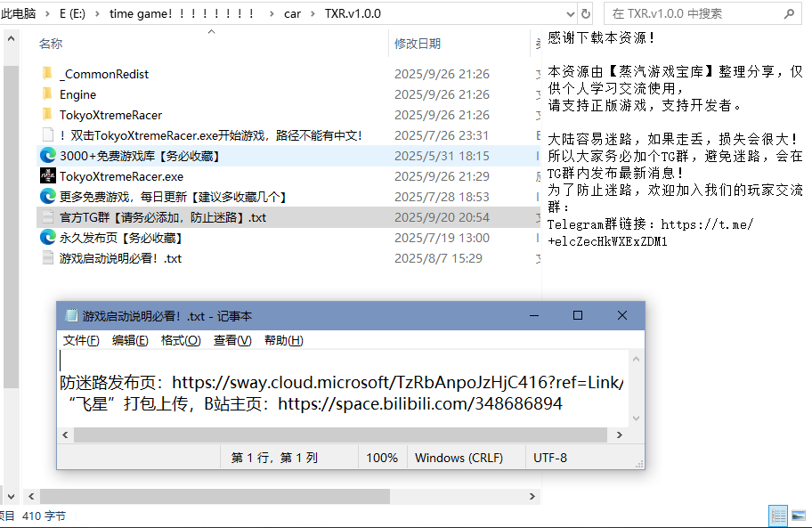Open the 文件(F) menu in Notepad

click(x=81, y=340)
